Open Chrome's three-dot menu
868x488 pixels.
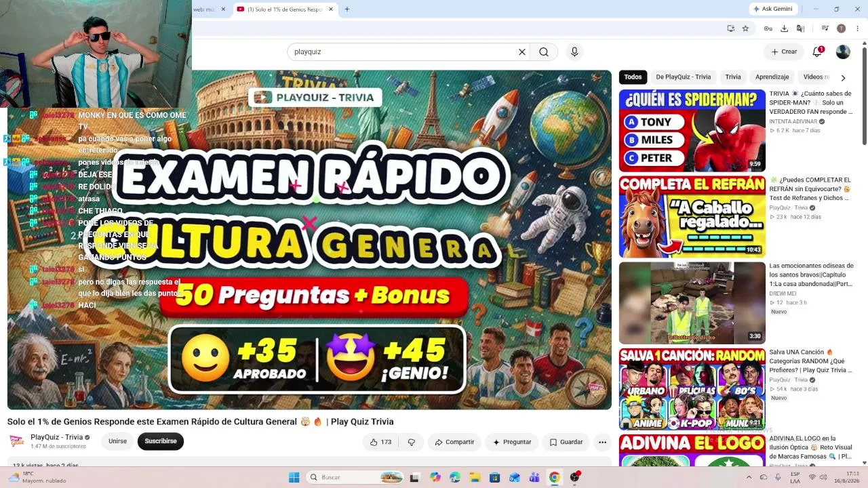click(x=857, y=28)
